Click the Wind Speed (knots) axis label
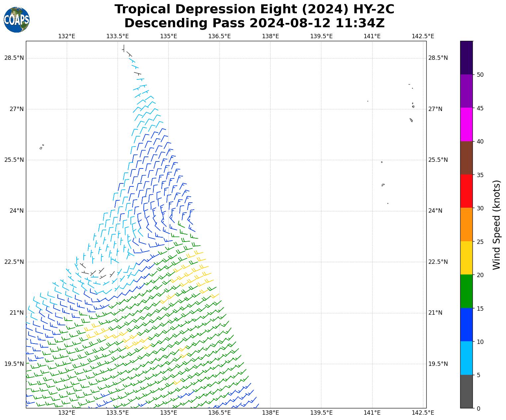Image resolution: width=506 pixels, height=420 pixels. click(x=496, y=225)
